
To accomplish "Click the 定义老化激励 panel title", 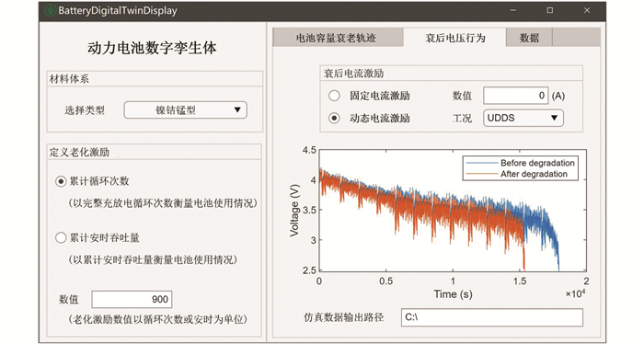I will pos(79,153).
